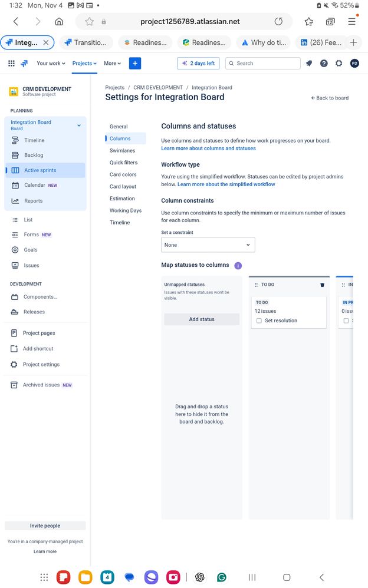Viewport: 368px width, 588px height.
Task: Open Swimlanes settings
Action: click(123, 151)
